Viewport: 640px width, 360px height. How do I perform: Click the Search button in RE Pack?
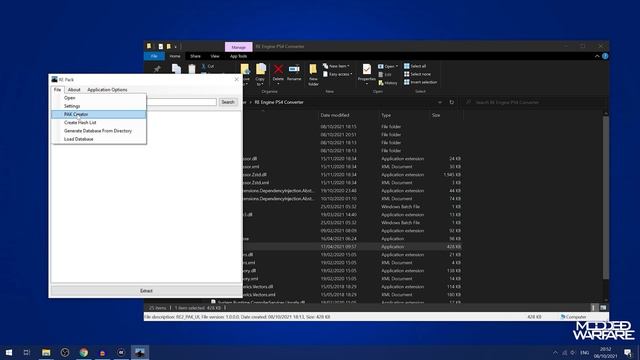pos(228,102)
